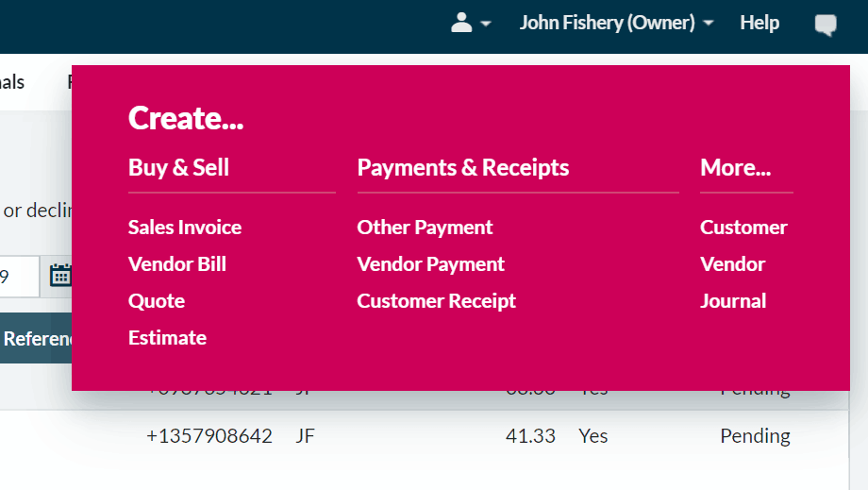Viewport: 868px width, 490px height.
Task: Open the Help menu
Action: (759, 23)
